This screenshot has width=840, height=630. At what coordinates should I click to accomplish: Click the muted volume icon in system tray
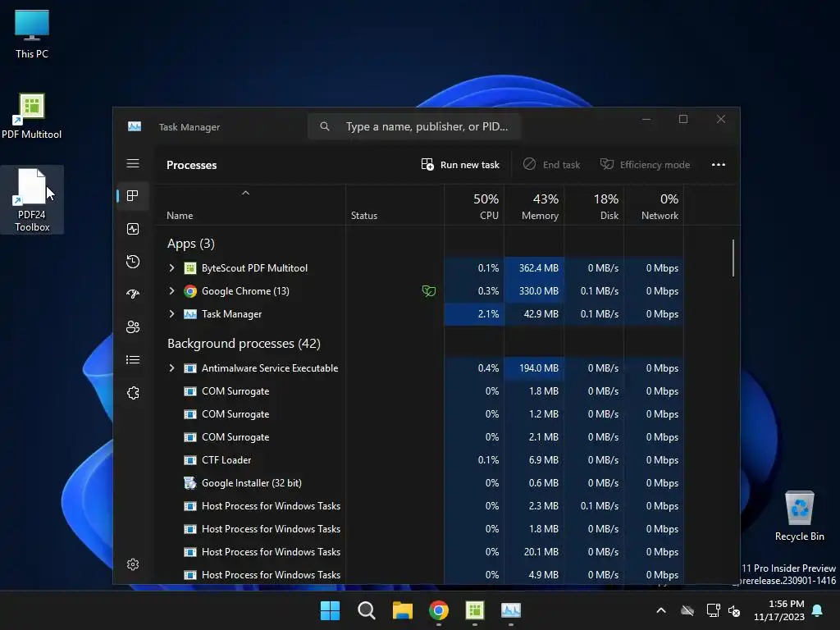tap(734, 610)
